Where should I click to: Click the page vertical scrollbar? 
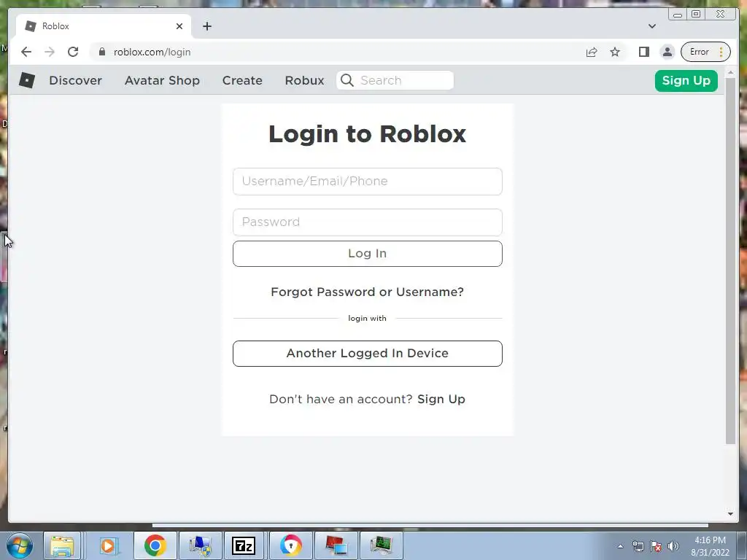(x=730, y=262)
